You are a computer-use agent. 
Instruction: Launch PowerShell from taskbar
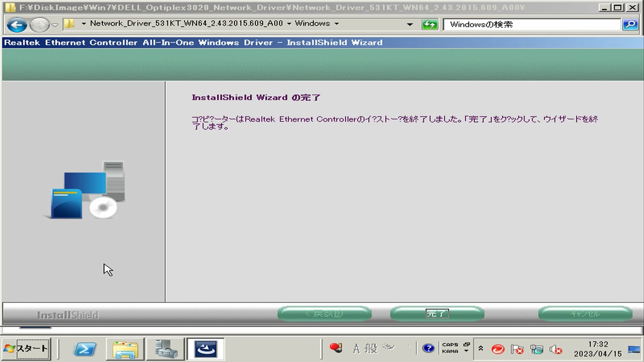[x=85, y=349]
